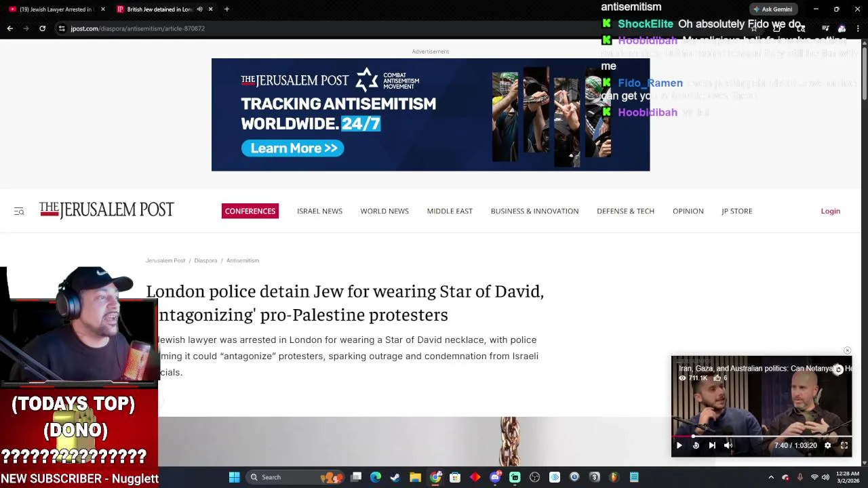The width and height of the screenshot is (868, 488).
Task: Close the YouTube tab
Action: pos(103,9)
